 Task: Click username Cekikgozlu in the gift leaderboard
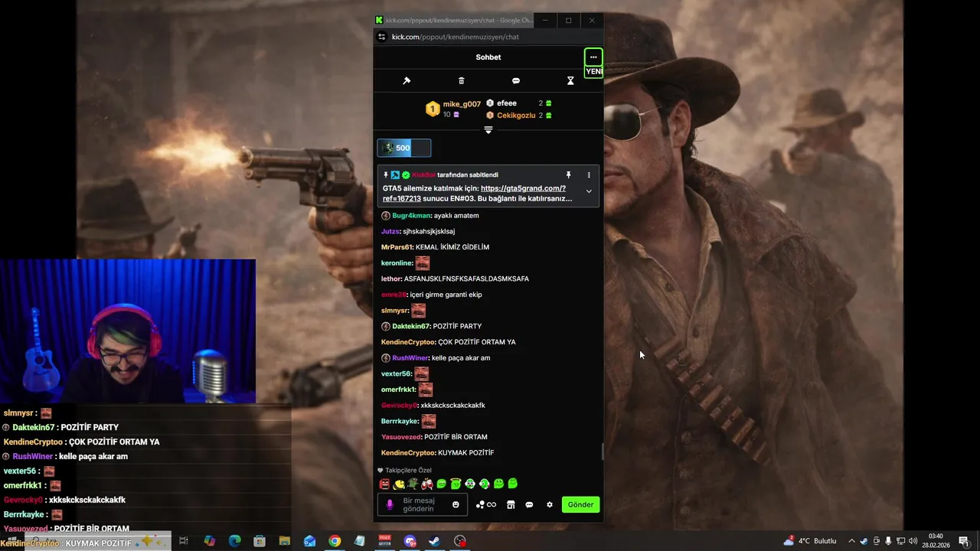tap(516, 116)
